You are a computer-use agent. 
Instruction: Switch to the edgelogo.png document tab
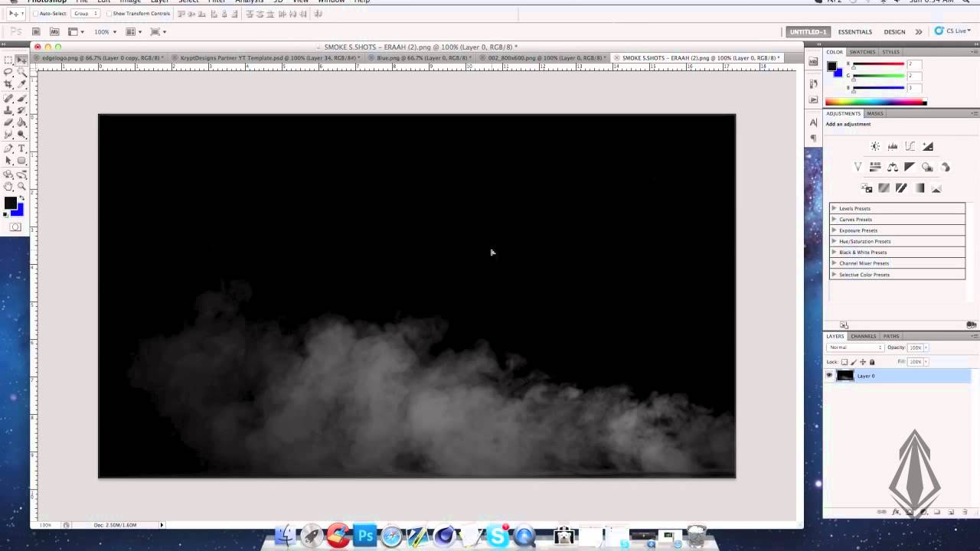pos(101,57)
